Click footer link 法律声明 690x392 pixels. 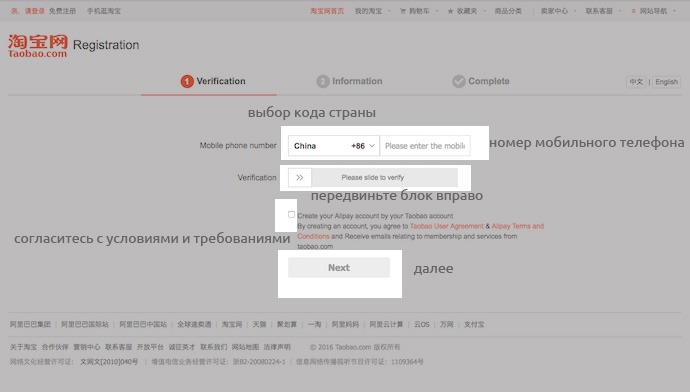coord(277,347)
